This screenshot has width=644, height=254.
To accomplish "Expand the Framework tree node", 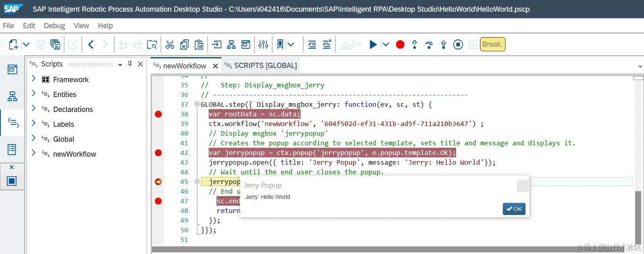I will click(x=34, y=78).
